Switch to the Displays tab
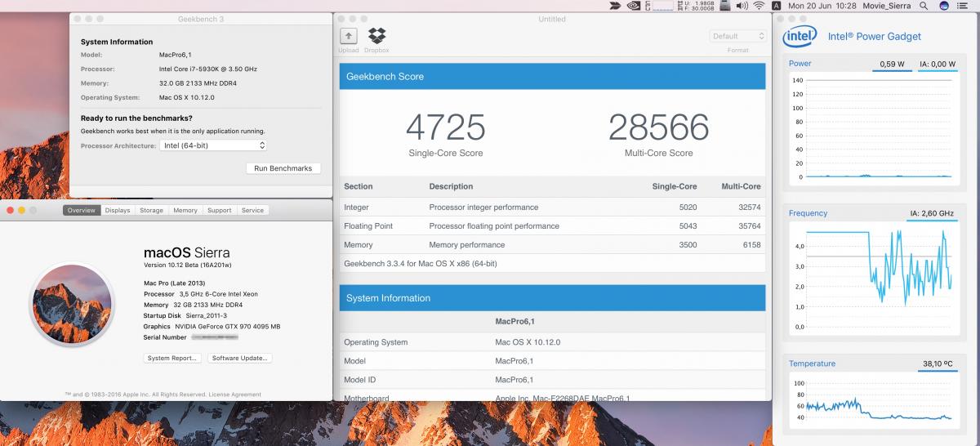 pos(118,210)
